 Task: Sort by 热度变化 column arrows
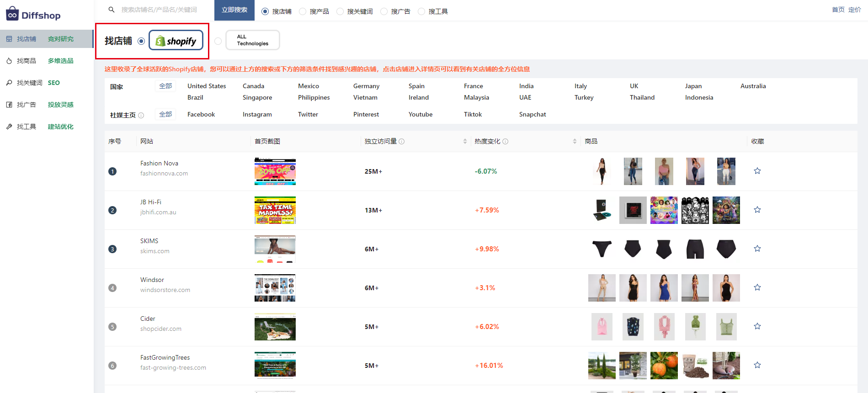coord(575,142)
